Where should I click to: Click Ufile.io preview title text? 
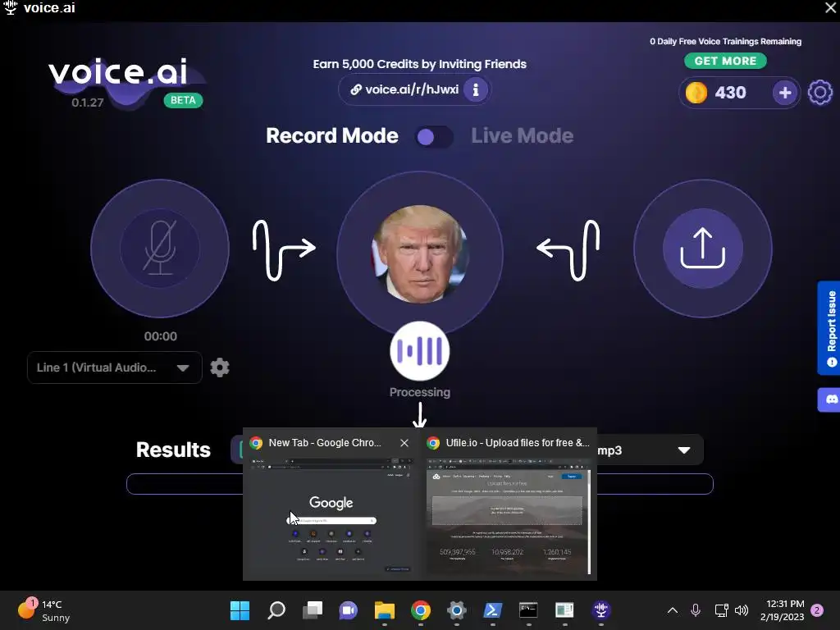point(518,443)
